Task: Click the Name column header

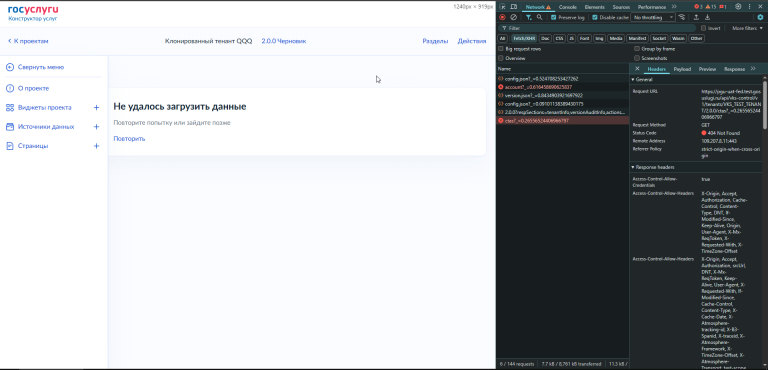Action: (563, 69)
